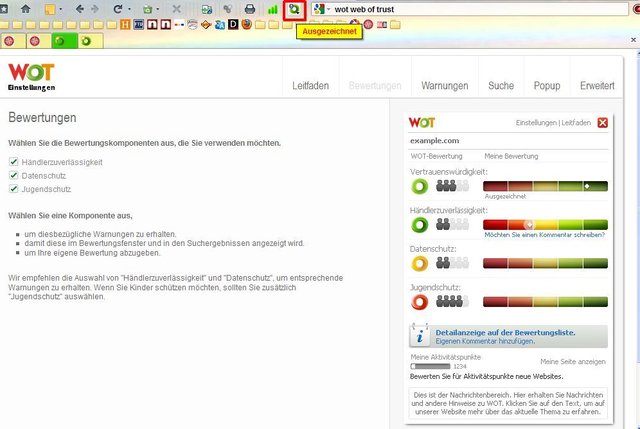
Task: Select the green highlighted active browser tab
Action: coord(64,41)
